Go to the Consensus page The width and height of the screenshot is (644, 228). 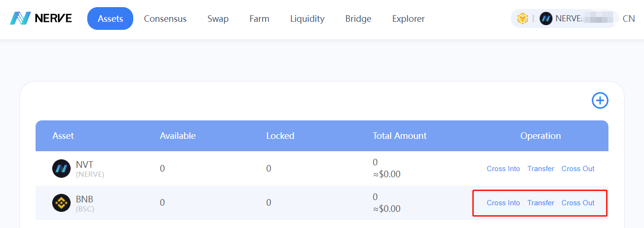coord(165,19)
